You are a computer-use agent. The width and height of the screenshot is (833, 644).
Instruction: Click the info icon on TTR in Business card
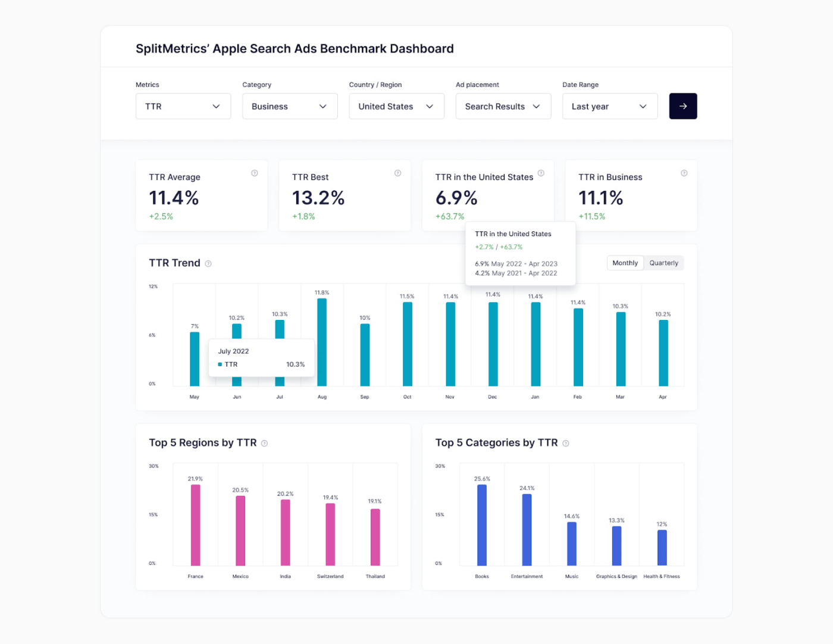point(684,173)
